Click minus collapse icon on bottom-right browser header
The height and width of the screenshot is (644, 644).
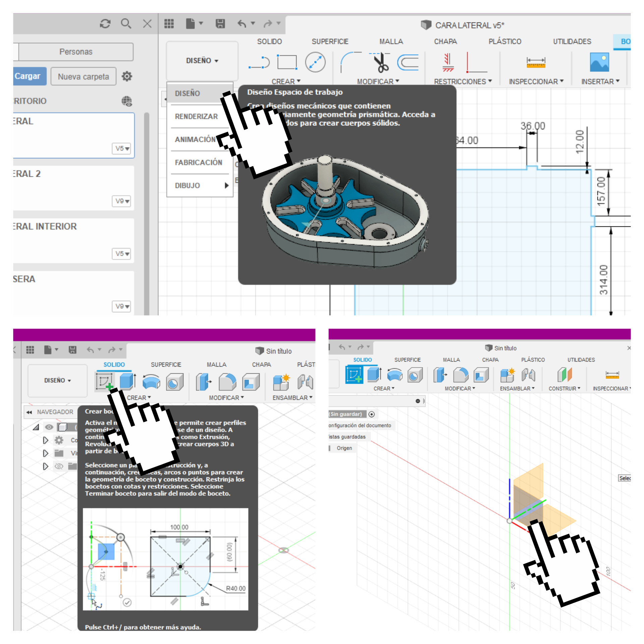tap(418, 401)
